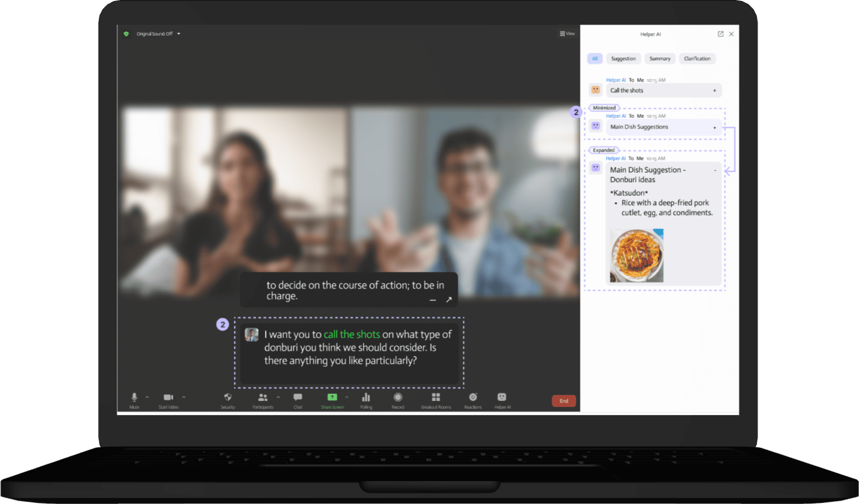Open the Participants panel icon
This screenshot has width=859, height=504.
263,397
